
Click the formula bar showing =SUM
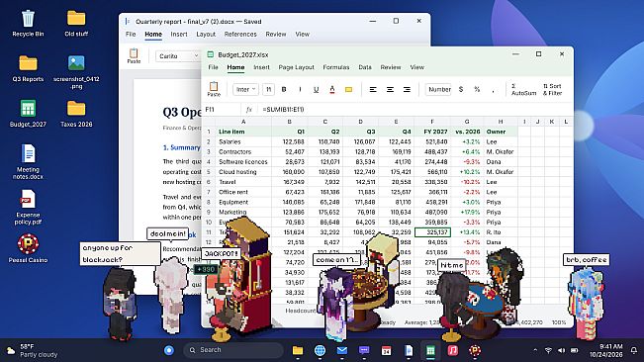tap(414, 110)
